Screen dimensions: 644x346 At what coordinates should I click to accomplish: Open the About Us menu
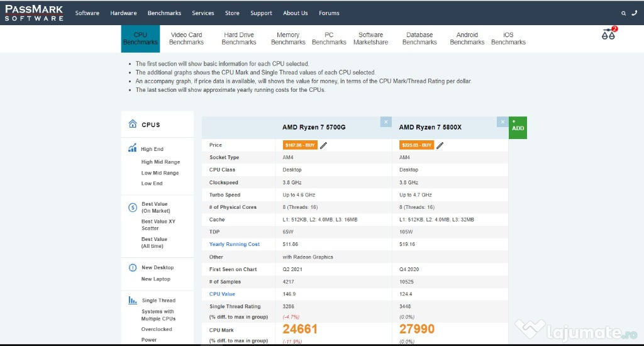296,13
